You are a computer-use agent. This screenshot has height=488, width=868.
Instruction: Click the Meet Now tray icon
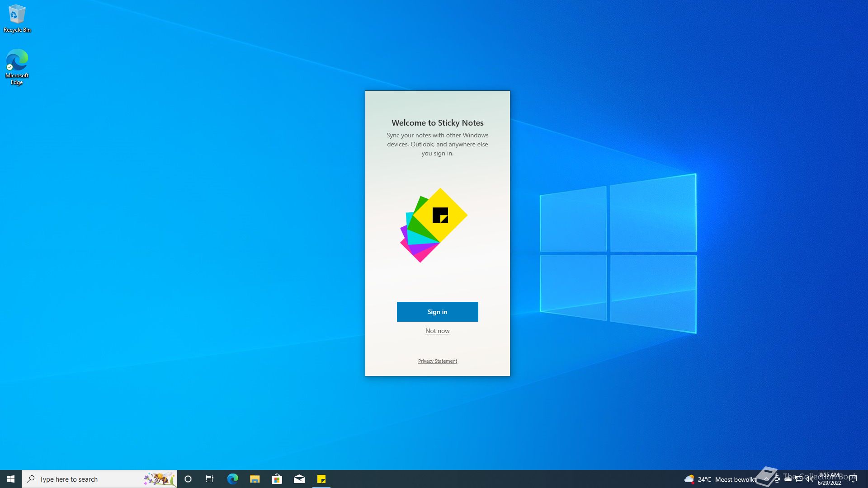[777, 479]
